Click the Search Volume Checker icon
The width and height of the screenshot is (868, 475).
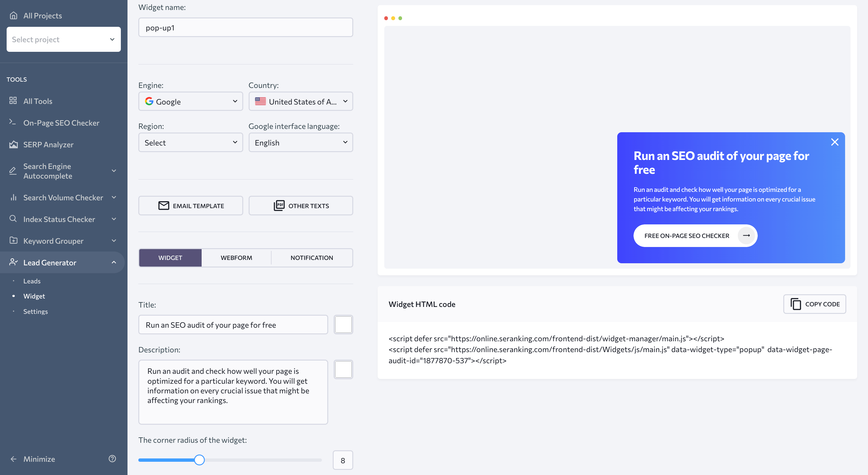coord(13,197)
